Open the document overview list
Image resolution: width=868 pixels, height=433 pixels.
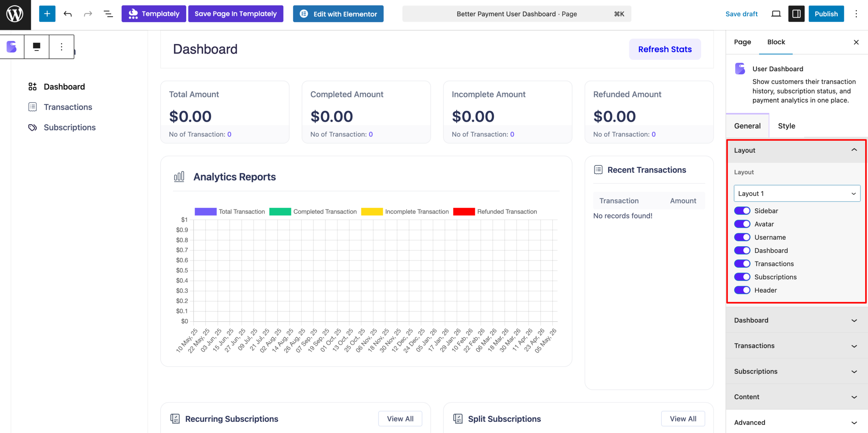tap(108, 14)
